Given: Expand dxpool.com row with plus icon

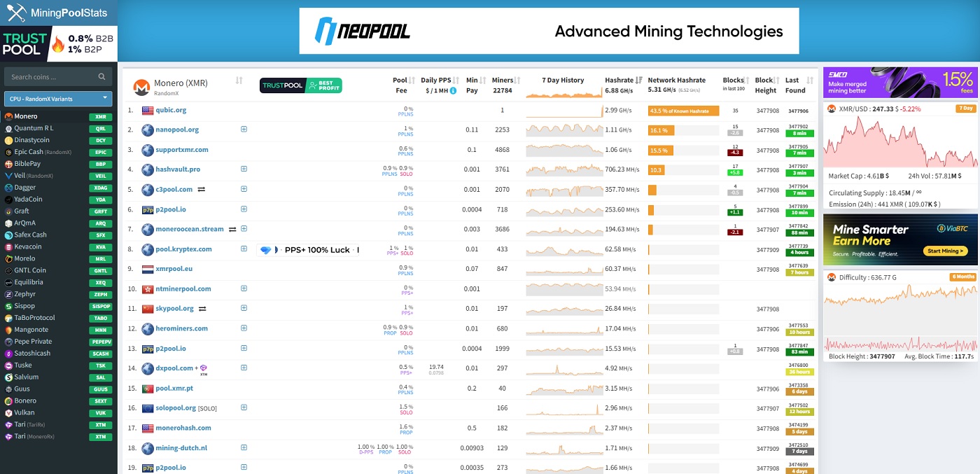Looking at the screenshot, I should coord(244,368).
